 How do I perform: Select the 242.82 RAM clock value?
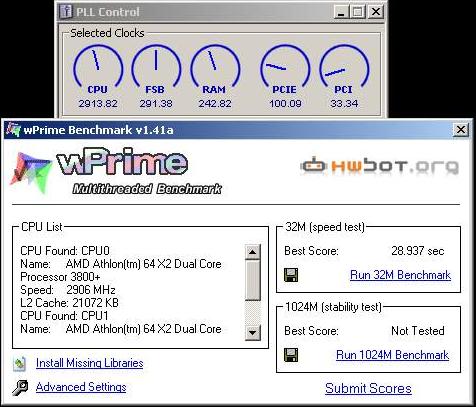coord(215,103)
